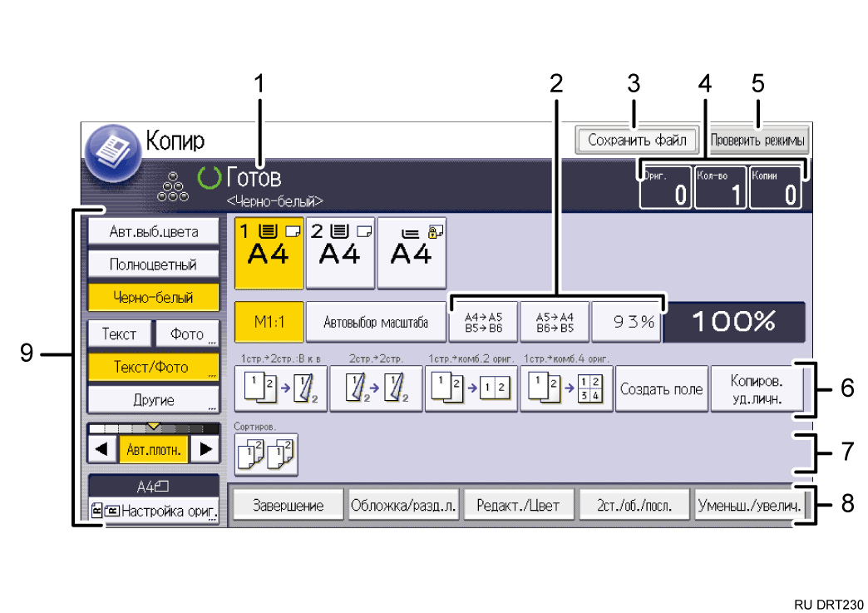Image resolution: width=868 pixels, height=613 pixels.
Task: Open the Завершение finishing tab
Action: 287,505
